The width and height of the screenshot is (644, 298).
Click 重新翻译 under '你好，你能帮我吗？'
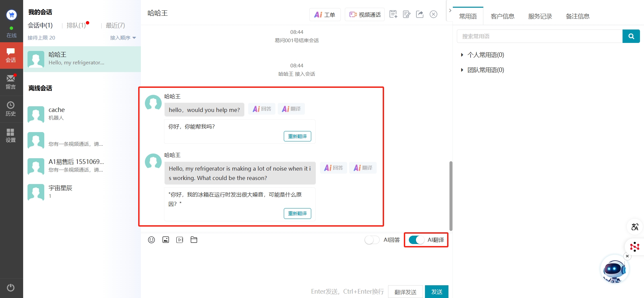298,136
